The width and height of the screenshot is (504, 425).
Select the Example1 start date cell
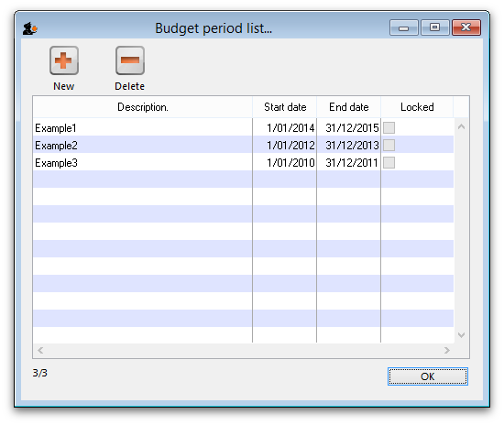pyautogui.click(x=285, y=128)
